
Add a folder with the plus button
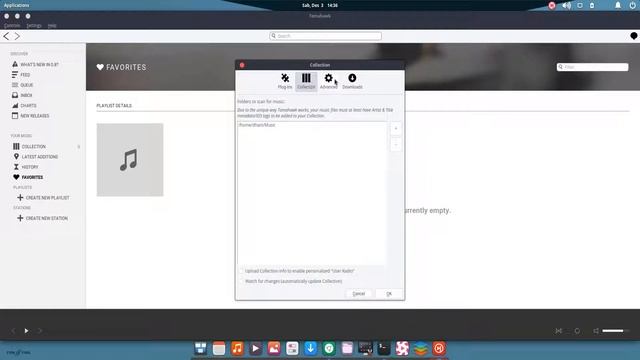[396, 129]
